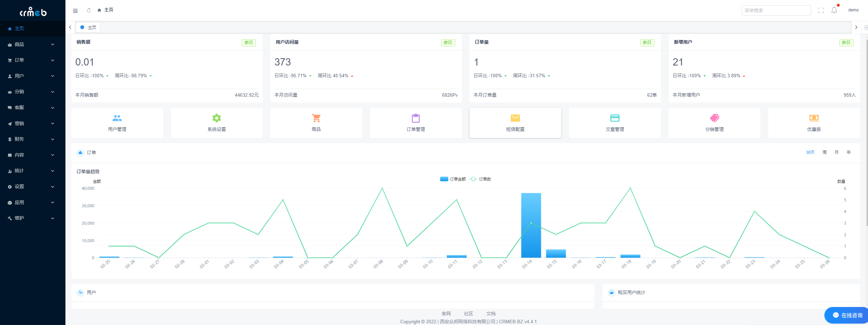Open 系统设置 gear shortcut
868x325 pixels.
(x=217, y=123)
